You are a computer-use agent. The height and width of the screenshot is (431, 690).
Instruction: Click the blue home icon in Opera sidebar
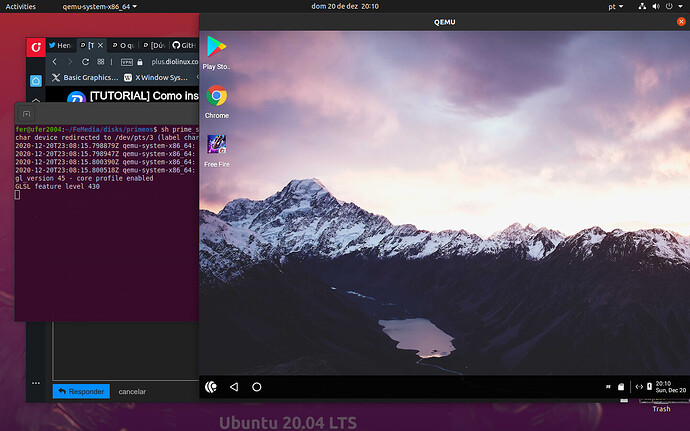tap(36, 81)
